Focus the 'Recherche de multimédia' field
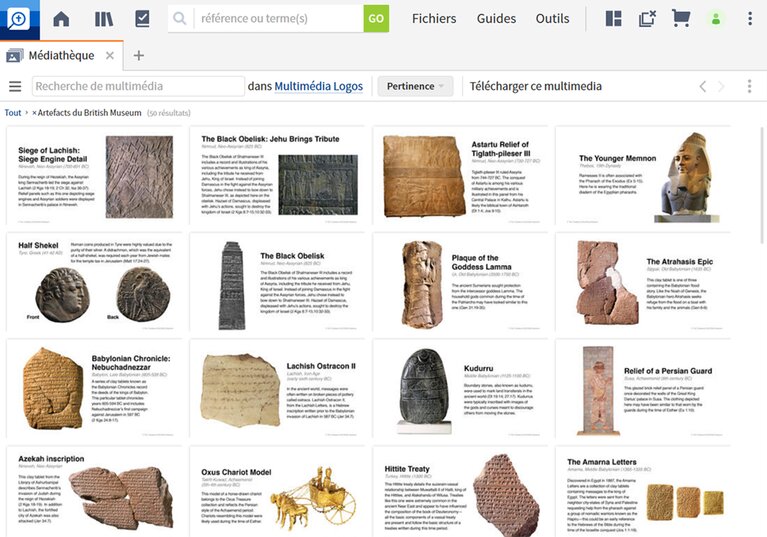The width and height of the screenshot is (767, 537). (x=138, y=86)
